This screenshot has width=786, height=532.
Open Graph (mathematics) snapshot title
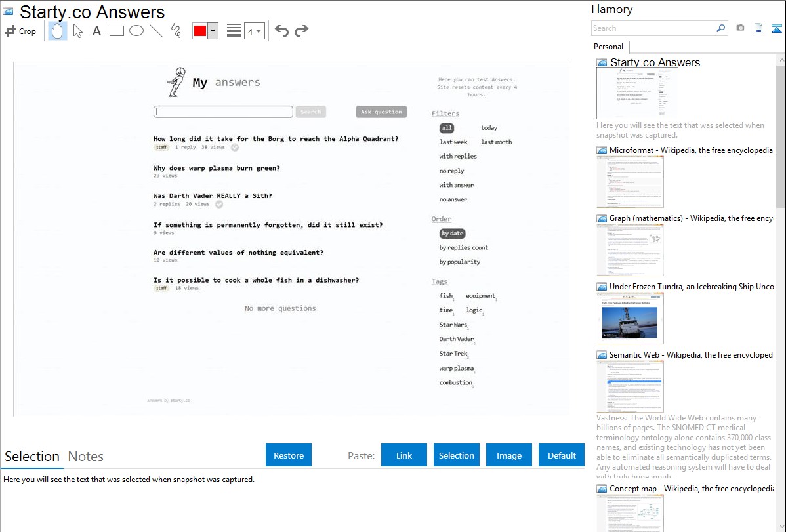tap(691, 218)
